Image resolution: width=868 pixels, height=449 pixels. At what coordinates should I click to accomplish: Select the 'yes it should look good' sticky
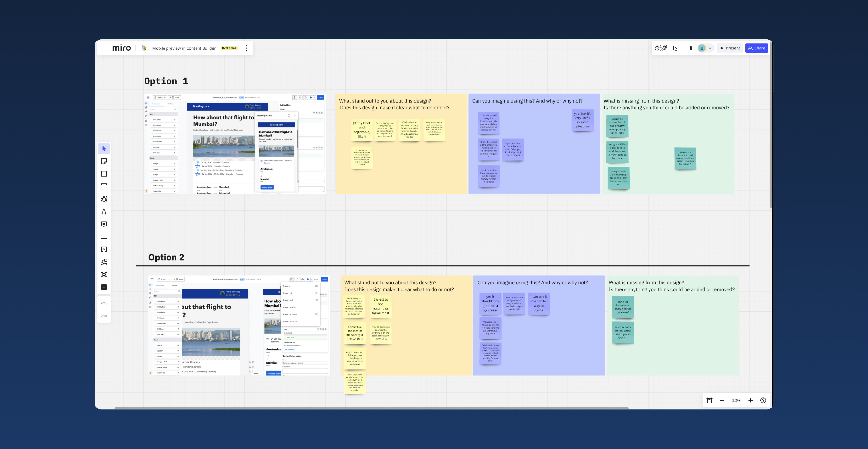(x=490, y=304)
